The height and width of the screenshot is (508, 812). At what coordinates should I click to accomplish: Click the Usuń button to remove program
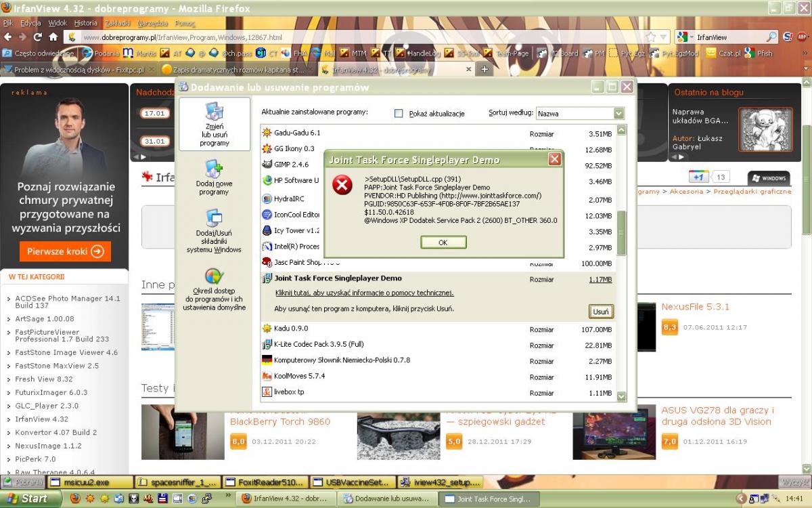point(601,312)
